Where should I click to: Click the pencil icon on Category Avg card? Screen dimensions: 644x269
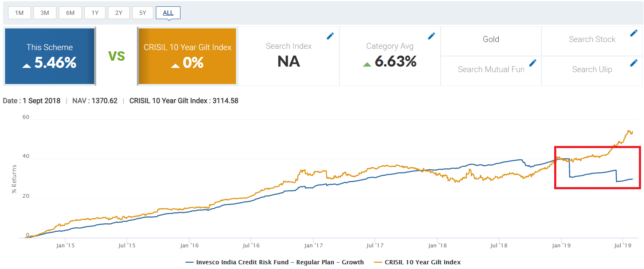coord(432,36)
